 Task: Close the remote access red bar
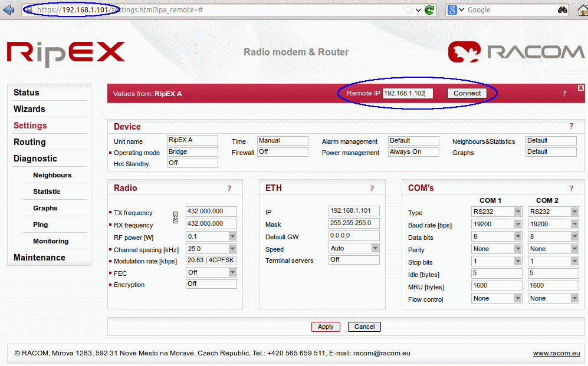(x=580, y=88)
